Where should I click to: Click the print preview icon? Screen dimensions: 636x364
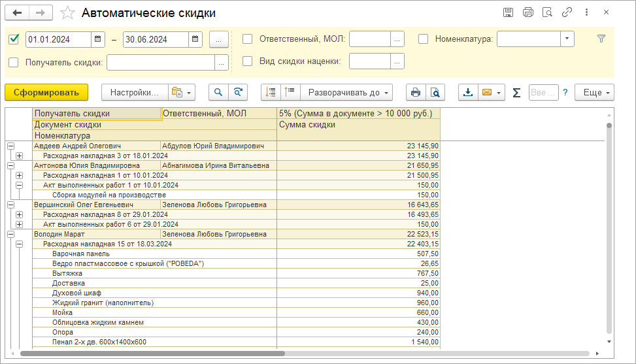point(435,93)
